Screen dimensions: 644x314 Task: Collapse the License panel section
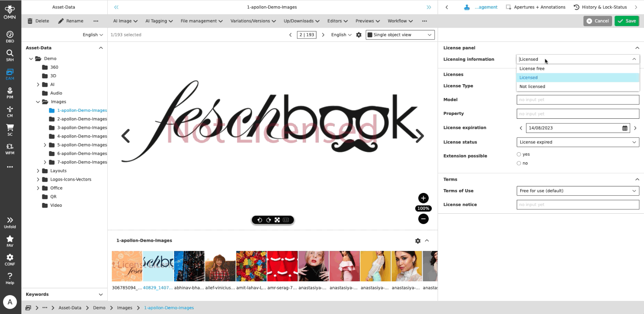(637, 48)
